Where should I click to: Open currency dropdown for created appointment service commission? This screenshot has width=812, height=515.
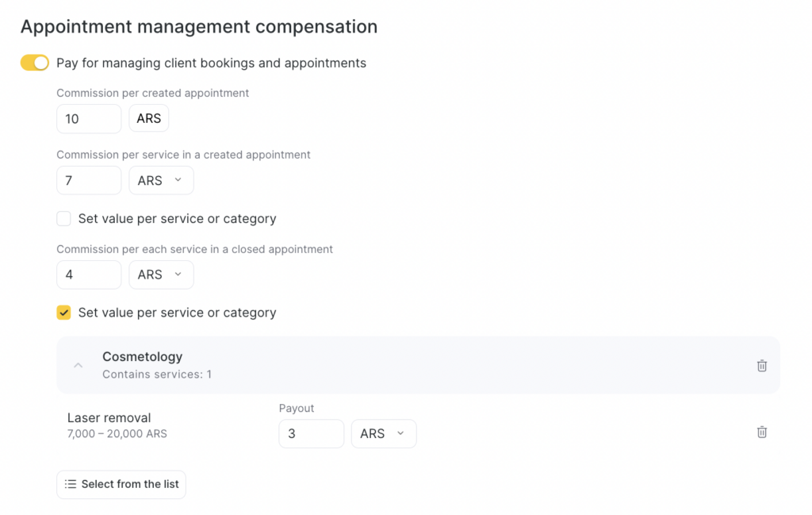click(x=161, y=181)
